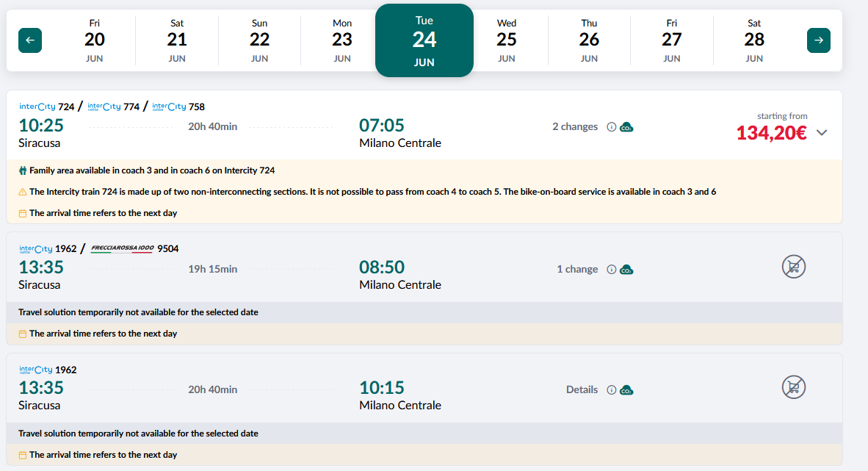
Task: Select Fri 20 Jun date tab
Action: [x=94, y=40]
